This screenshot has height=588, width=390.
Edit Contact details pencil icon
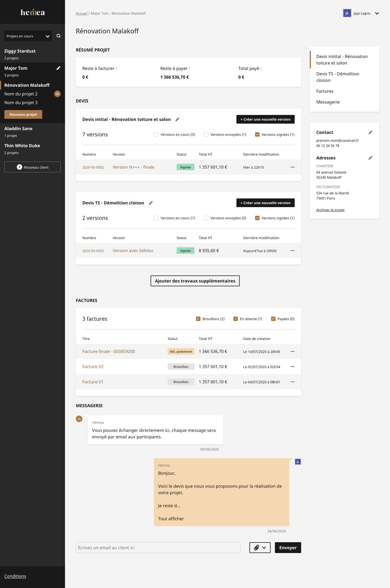(370, 132)
